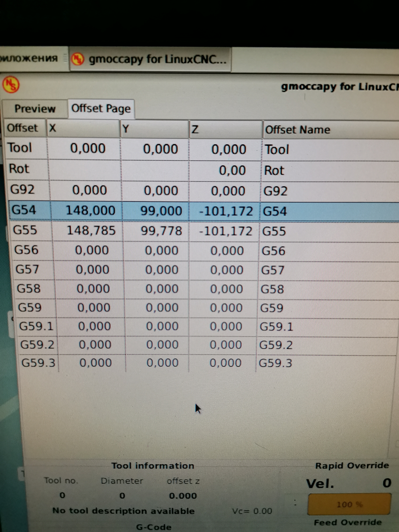Select the G59.1 offset row
The width and height of the screenshot is (399, 532).
36,326
